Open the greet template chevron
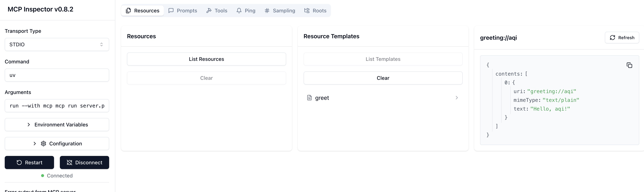 [456, 98]
